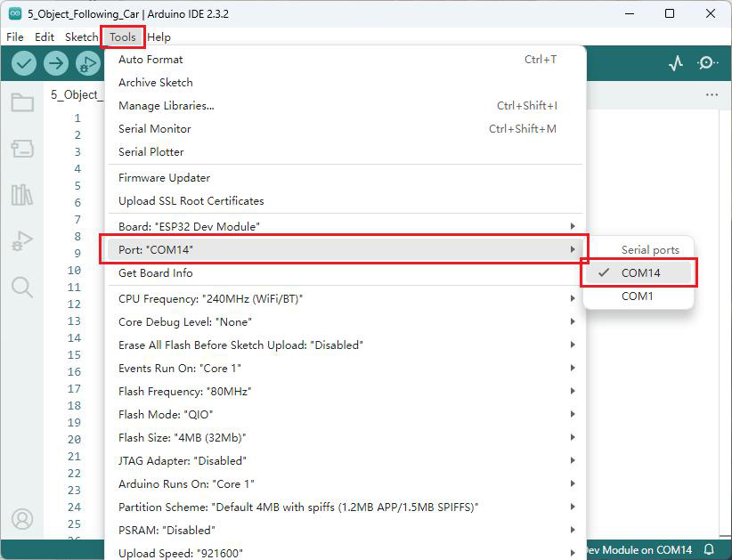
Task: Click Get Board Info menu entry
Action: 345,273
